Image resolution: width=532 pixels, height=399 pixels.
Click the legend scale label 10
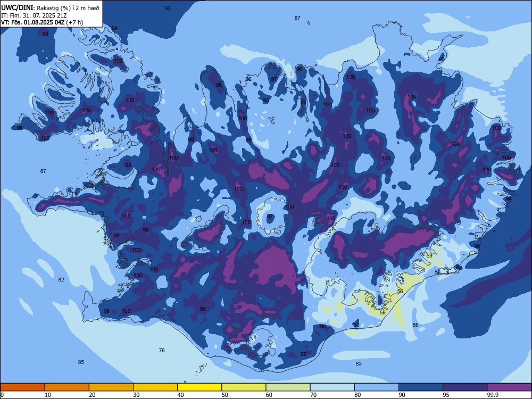(48, 395)
